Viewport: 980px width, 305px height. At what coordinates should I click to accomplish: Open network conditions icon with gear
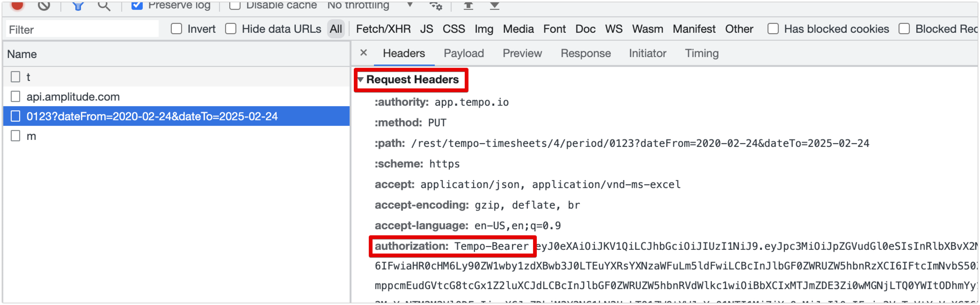(436, 5)
